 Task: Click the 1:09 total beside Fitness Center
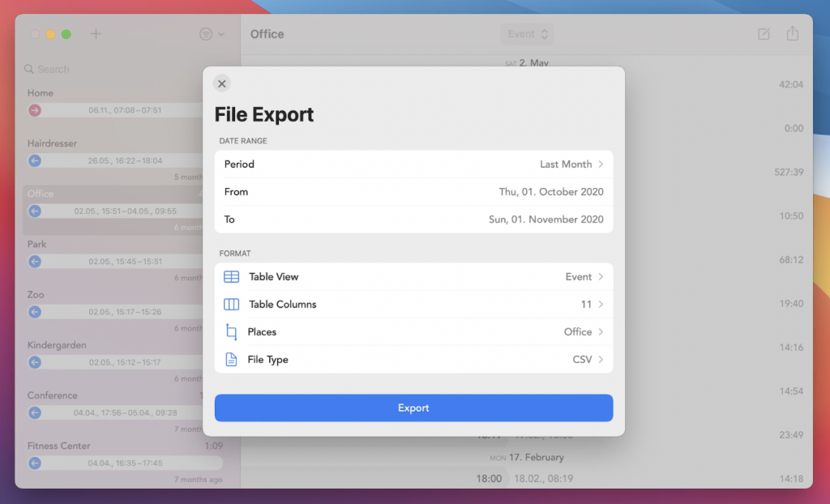click(213, 446)
